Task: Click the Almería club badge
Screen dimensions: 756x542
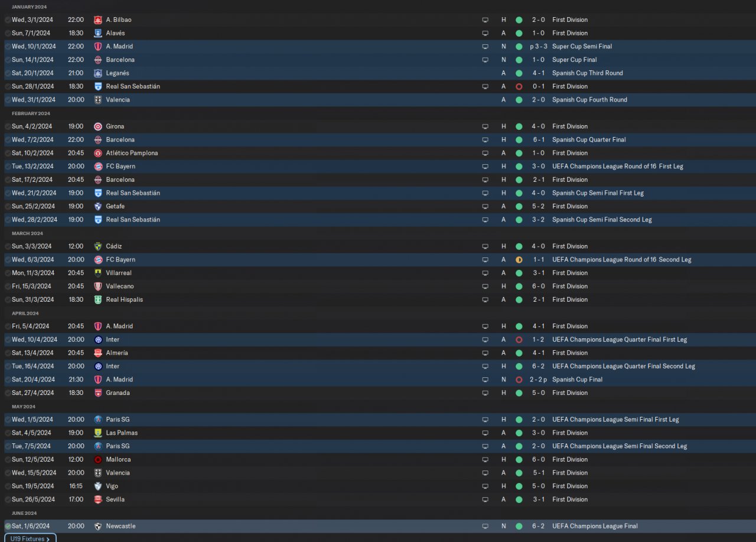Action: click(98, 353)
